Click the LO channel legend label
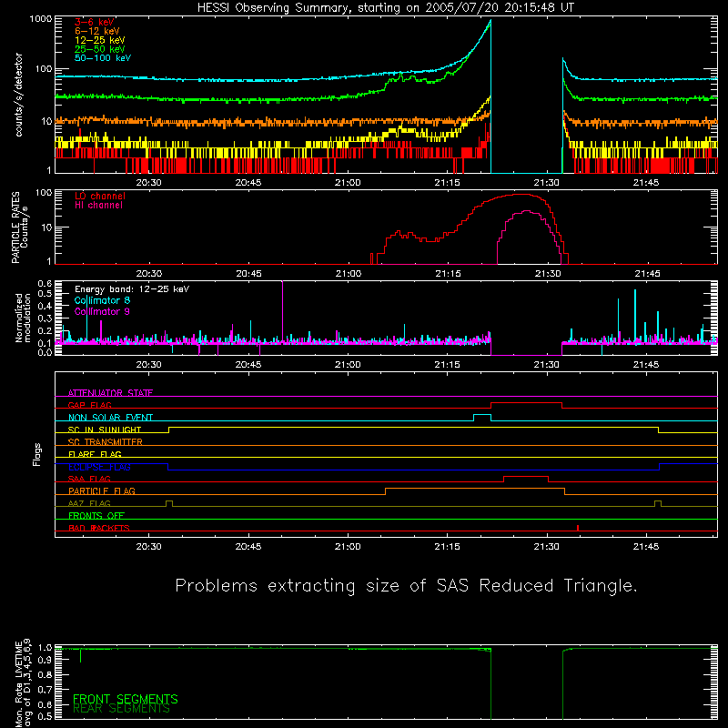Viewport: 728px width, 728px height. tap(100, 196)
